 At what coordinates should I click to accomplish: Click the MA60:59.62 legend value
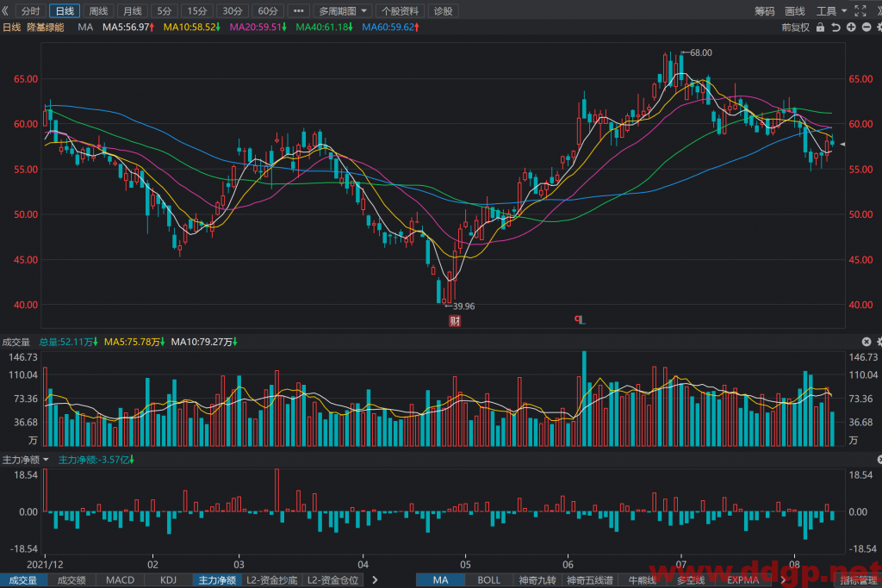[390, 27]
